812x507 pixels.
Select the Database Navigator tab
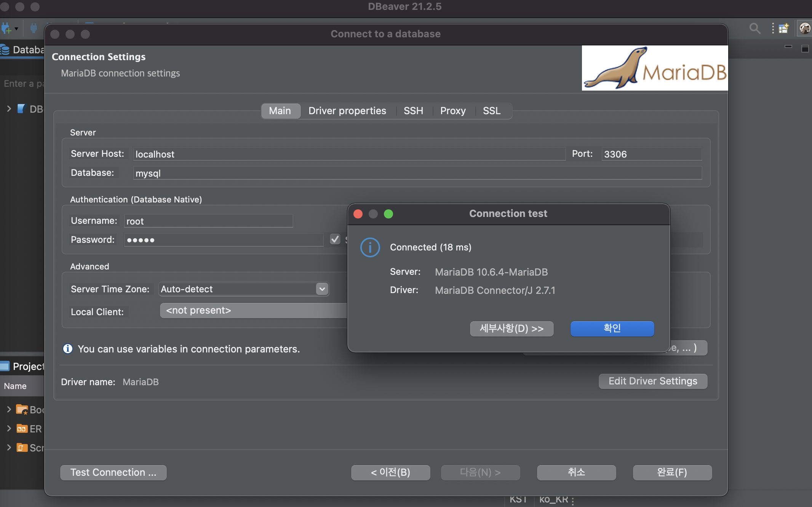click(22, 50)
